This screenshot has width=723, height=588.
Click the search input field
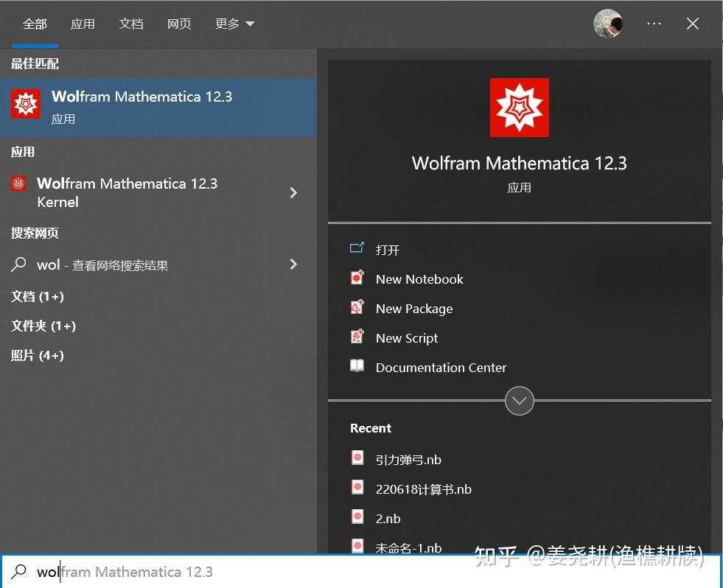[361, 571]
